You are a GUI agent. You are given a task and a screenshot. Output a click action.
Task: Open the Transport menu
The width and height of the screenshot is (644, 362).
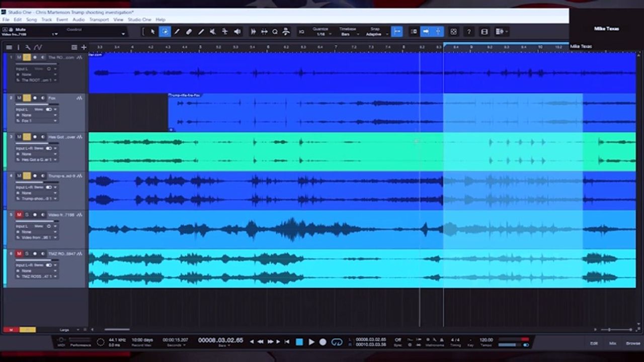click(x=99, y=20)
